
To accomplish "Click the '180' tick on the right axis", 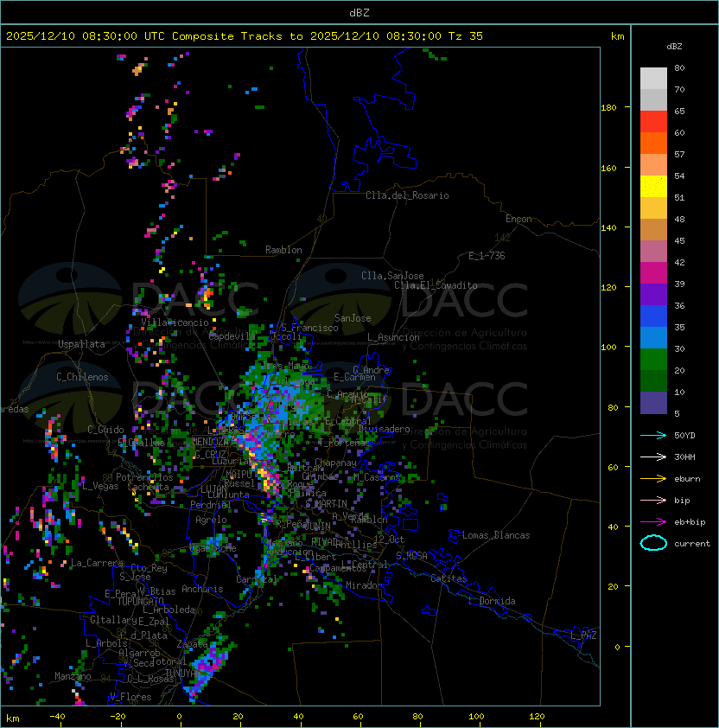I will (608, 108).
